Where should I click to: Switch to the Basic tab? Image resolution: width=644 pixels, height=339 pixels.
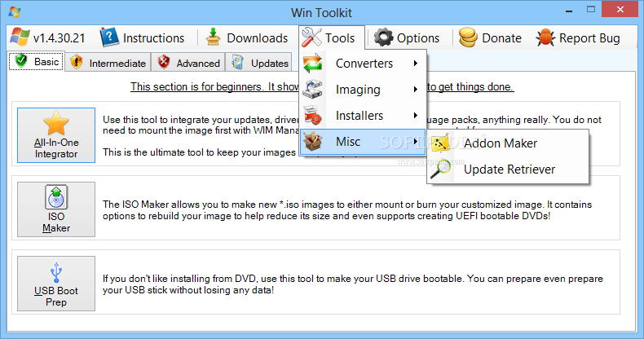coord(37,61)
